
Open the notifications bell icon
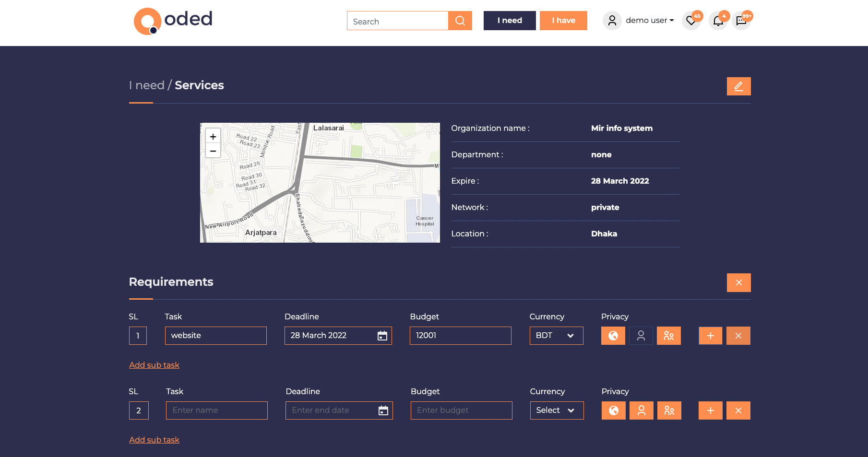(718, 21)
